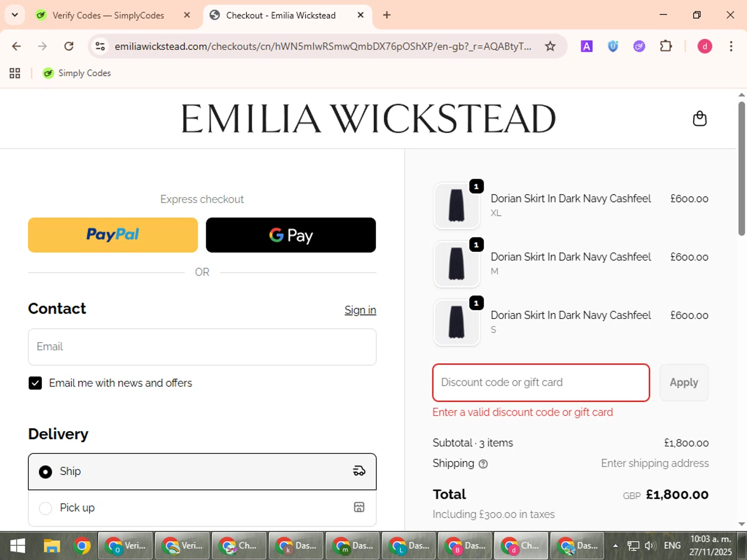Open File Explorer from the taskbar
Screen dimensions: 747x560
[52, 546]
